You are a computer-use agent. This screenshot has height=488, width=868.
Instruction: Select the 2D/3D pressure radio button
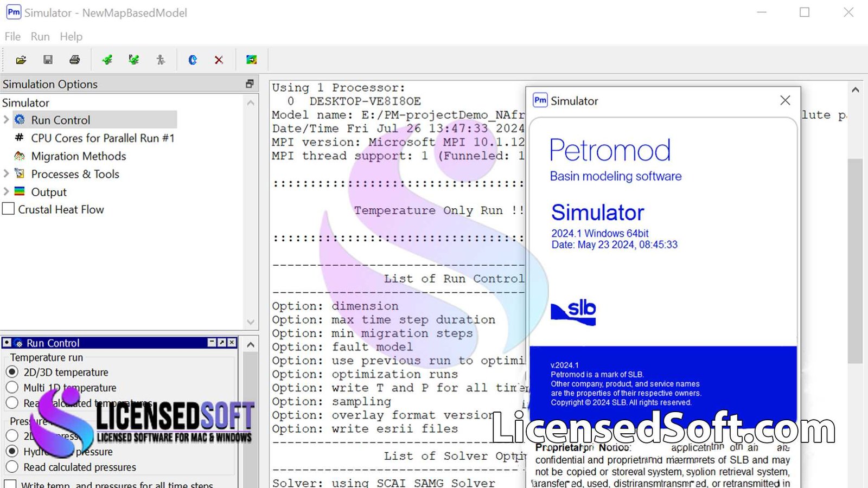12,435
